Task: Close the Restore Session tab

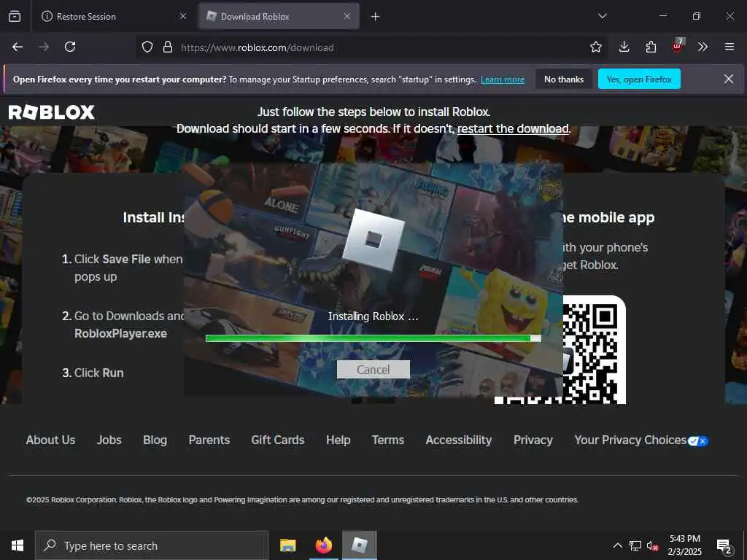Action: 183,16
